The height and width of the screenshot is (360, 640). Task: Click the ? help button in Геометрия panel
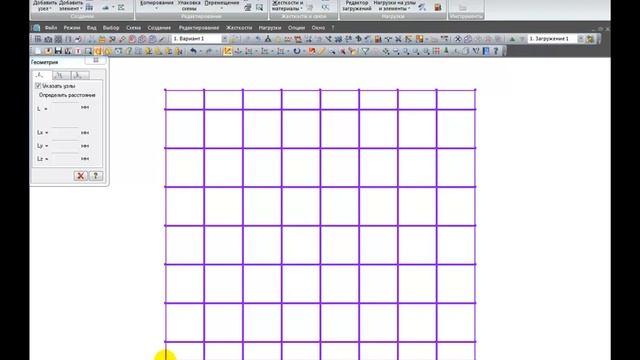pyautogui.click(x=96, y=176)
